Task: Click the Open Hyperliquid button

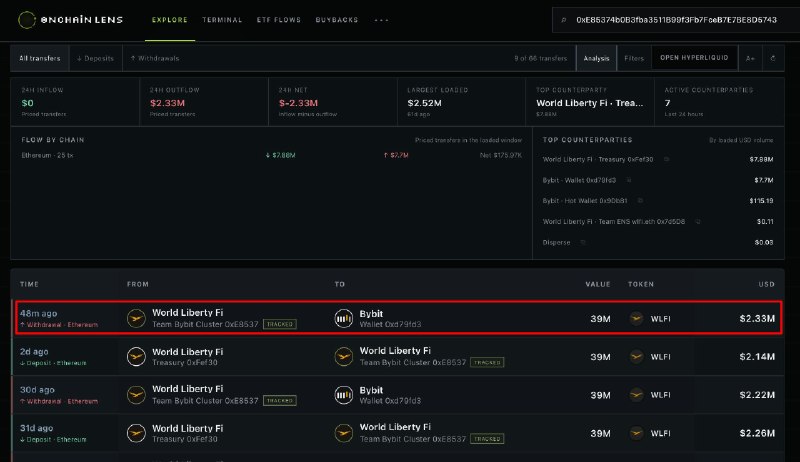Action: tap(694, 58)
